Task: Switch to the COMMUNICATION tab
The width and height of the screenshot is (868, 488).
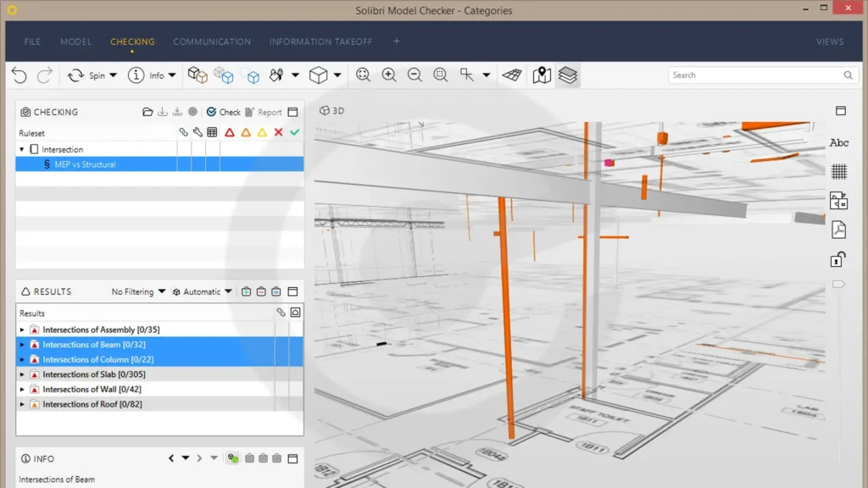Action: (x=212, y=42)
